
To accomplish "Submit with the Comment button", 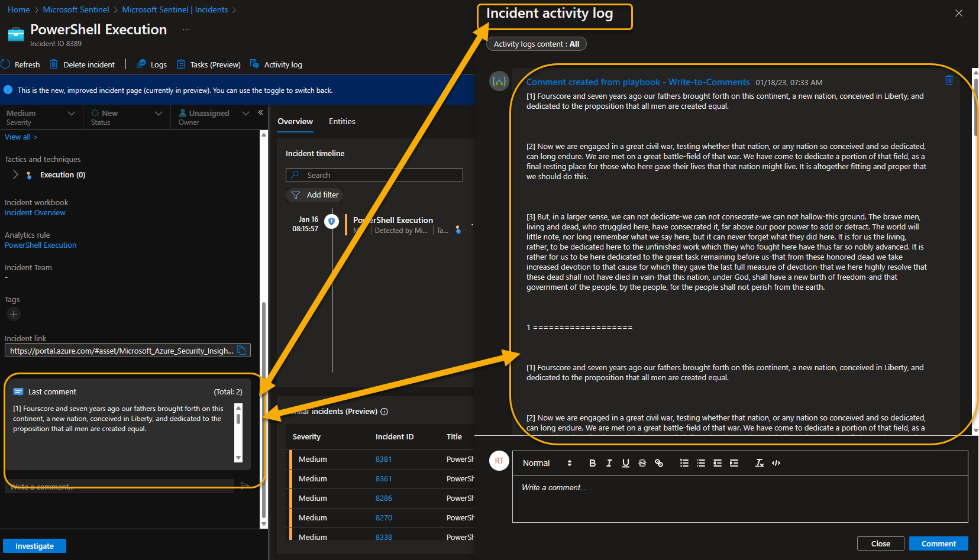I will pos(939,543).
